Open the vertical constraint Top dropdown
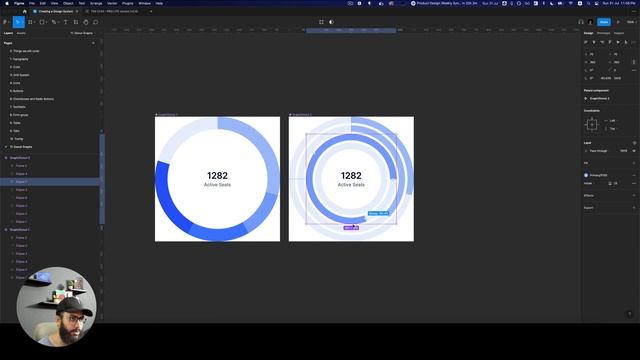The height and width of the screenshot is (360, 640). click(612, 129)
